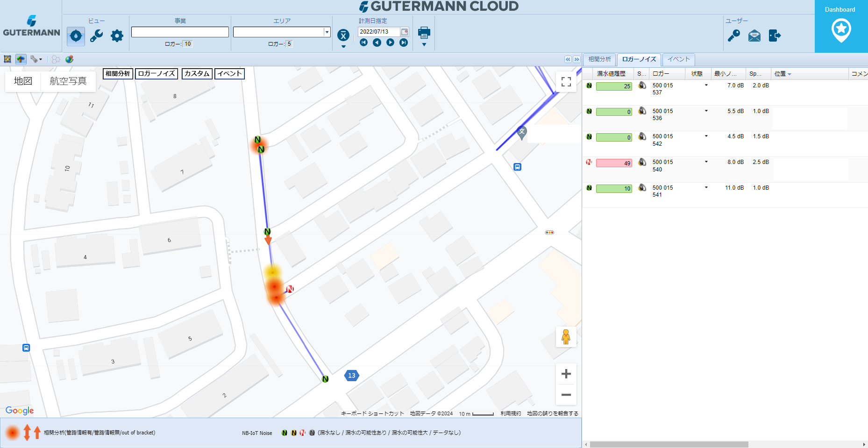Click the 事業 input field
868x448 pixels.
click(x=180, y=32)
